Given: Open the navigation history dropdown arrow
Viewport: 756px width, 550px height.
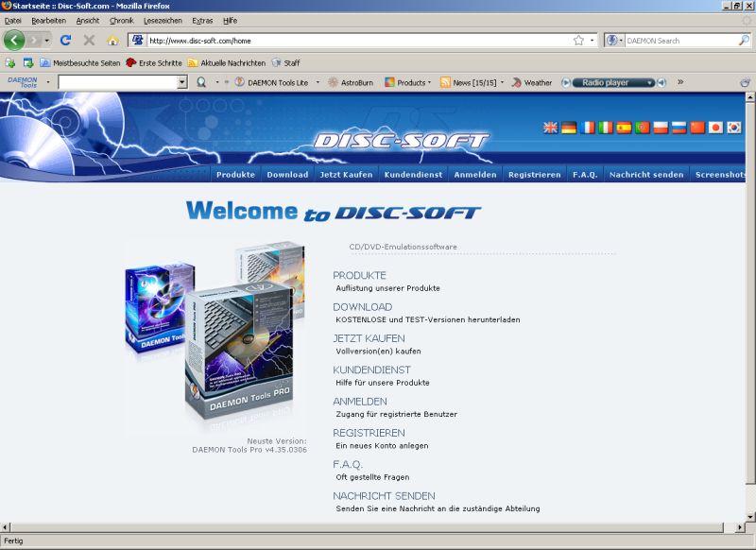Looking at the screenshot, I should pyautogui.click(x=46, y=41).
